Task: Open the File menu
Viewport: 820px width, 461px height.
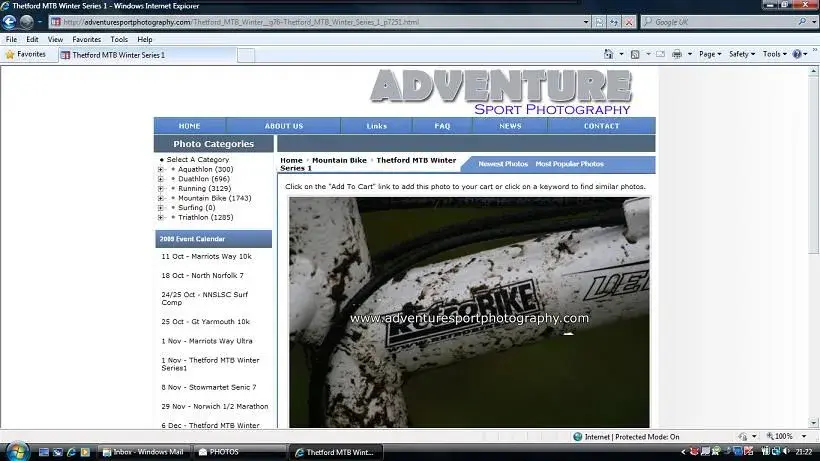Action: click(12, 39)
